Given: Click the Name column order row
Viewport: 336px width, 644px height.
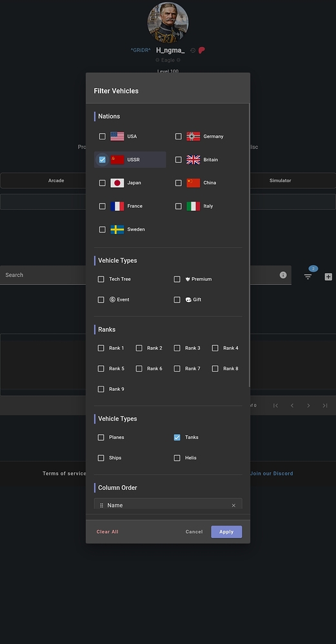Looking at the screenshot, I should tap(168, 506).
